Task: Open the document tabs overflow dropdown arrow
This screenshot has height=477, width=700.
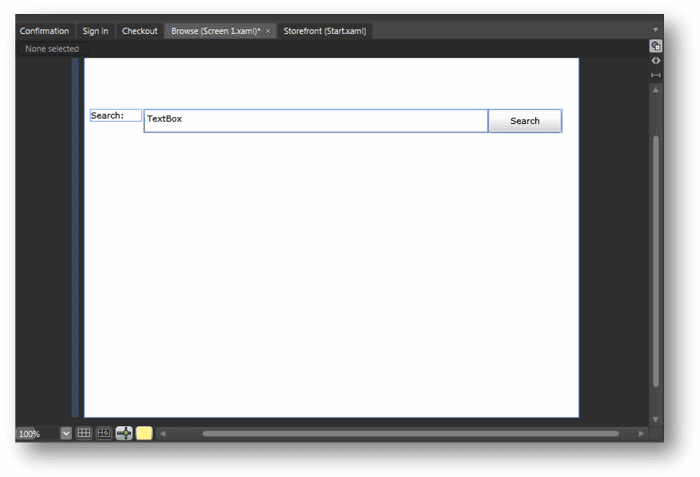Action: coord(655,30)
